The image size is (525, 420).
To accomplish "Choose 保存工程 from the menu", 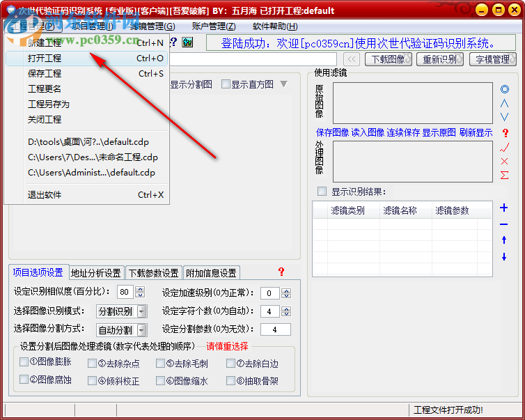I will [x=87, y=74].
